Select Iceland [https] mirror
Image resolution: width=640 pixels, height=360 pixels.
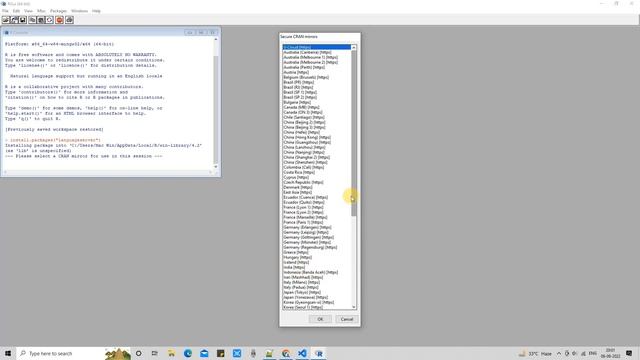click(x=317, y=262)
